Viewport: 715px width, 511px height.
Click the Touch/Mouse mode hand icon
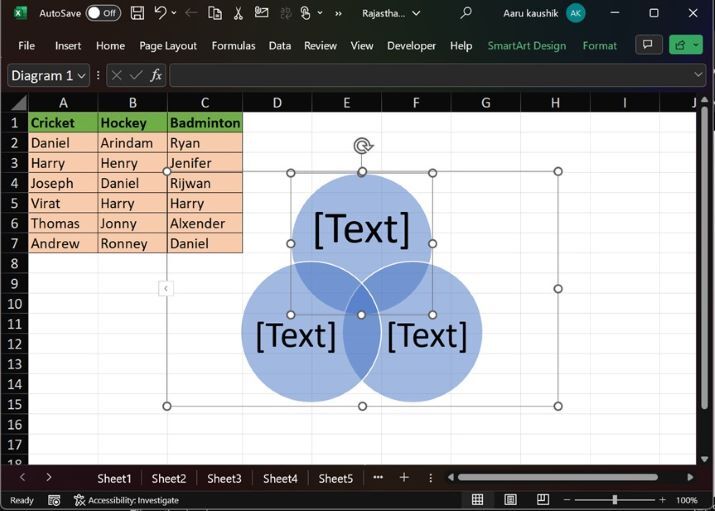(305, 13)
